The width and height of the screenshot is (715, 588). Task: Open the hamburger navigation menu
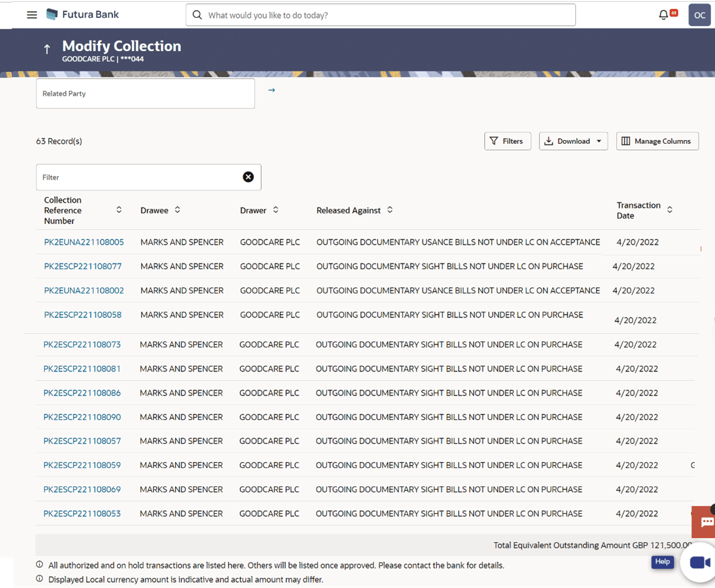point(32,15)
